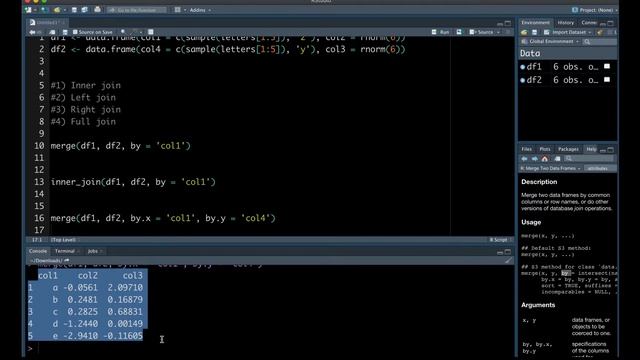
Task: Click the Help pane forward arrow
Action: coord(535,159)
